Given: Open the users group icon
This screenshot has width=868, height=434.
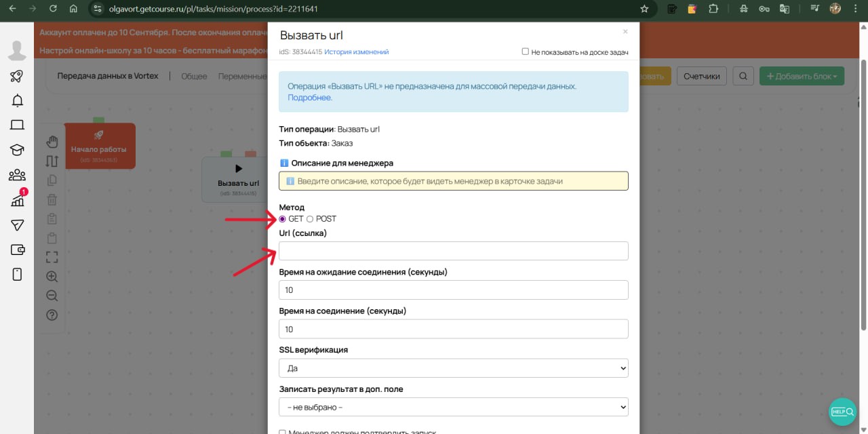Looking at the screenshot, I should pos(17,176).
